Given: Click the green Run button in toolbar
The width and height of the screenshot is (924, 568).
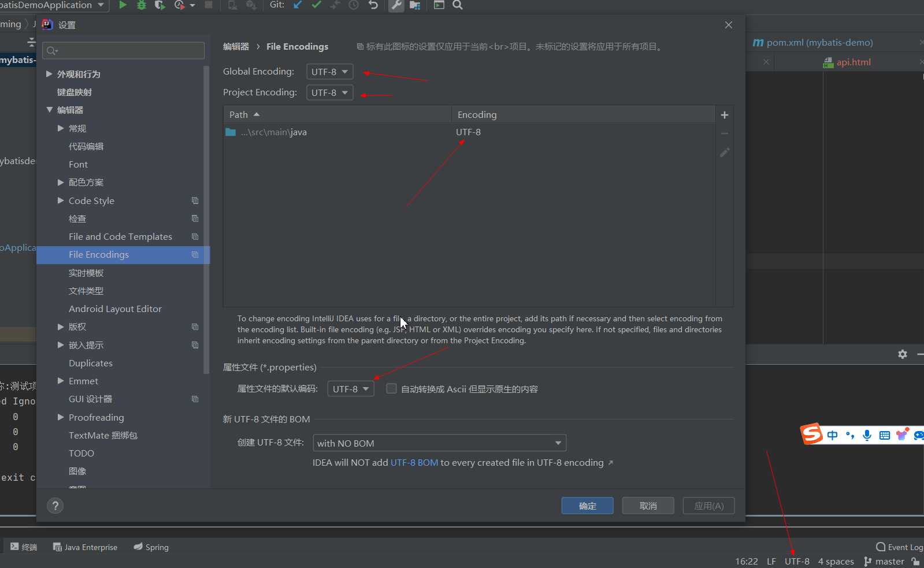Looking at the screenshot, I should coord(123,5).
